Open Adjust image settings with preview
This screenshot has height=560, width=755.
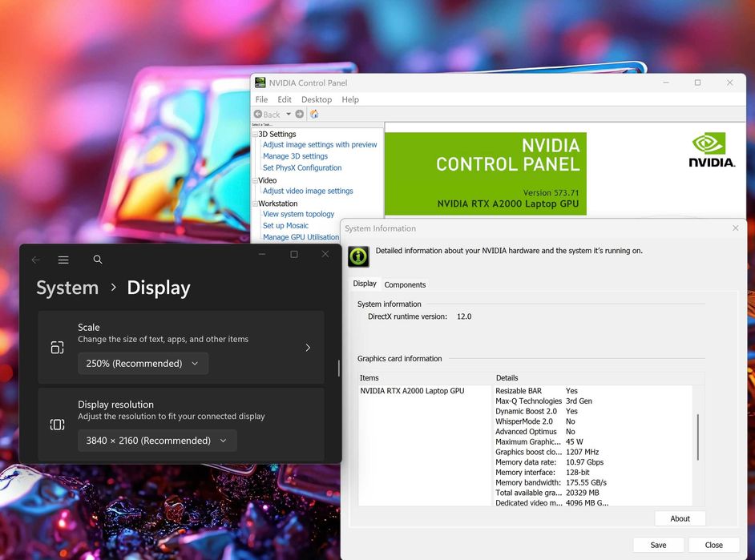[320, 145]
